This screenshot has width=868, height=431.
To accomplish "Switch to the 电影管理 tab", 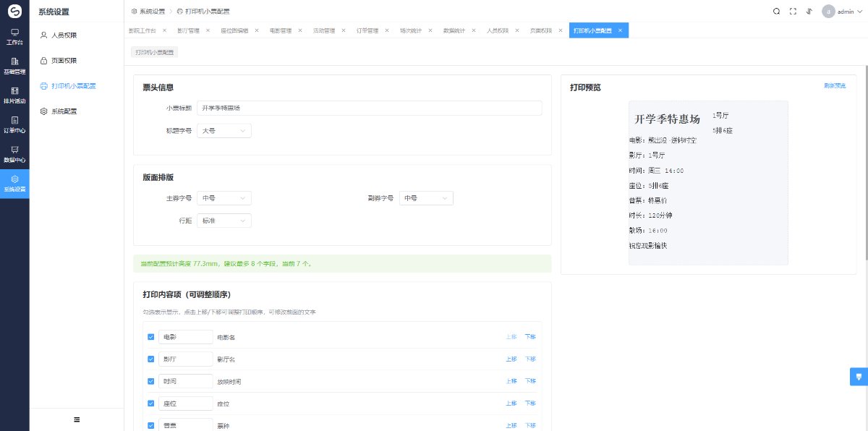I will pos(280,31).
